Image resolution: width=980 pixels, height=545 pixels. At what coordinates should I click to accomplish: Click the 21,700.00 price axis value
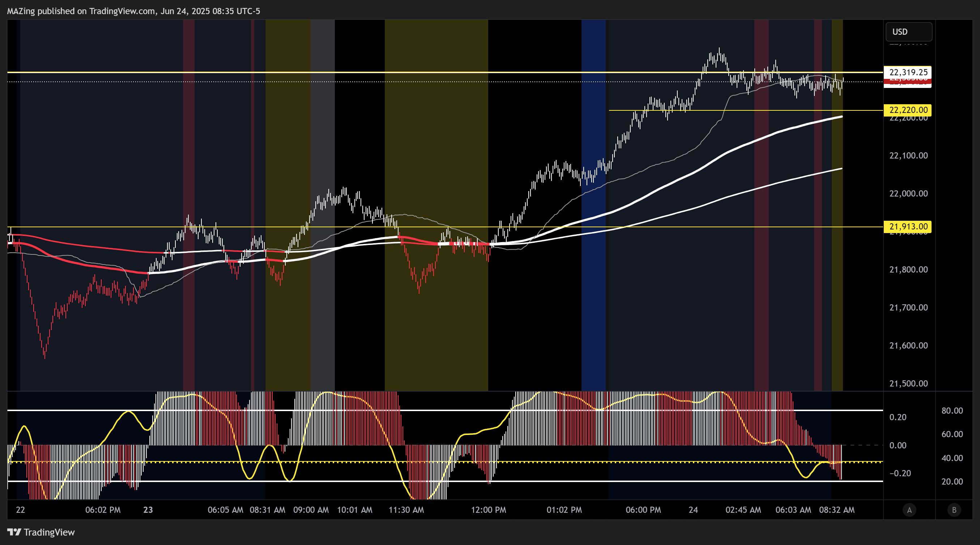(908, 308)
